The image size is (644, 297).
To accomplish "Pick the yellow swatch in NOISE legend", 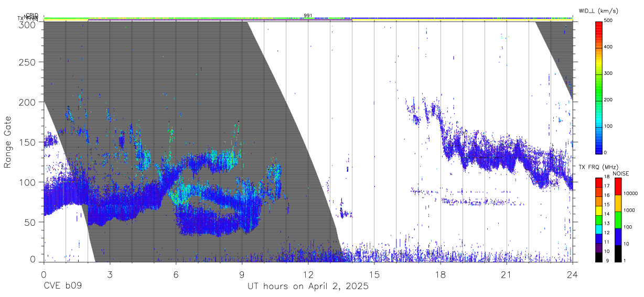I will tap(618, 203).
